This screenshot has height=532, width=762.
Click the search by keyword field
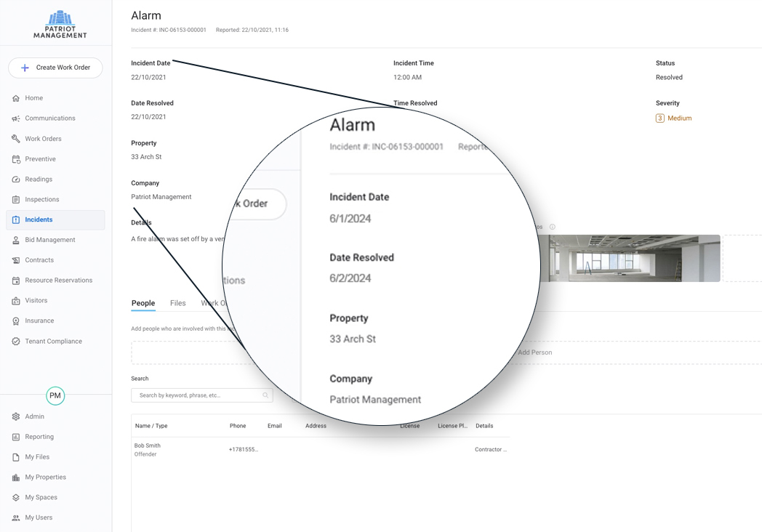[196, 395]
